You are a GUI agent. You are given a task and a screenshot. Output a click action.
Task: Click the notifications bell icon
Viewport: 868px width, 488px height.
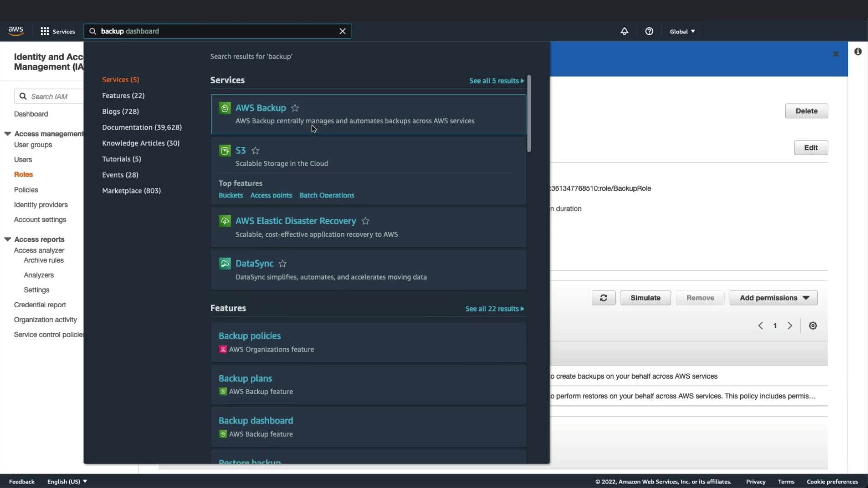click(x=624, y=31)
